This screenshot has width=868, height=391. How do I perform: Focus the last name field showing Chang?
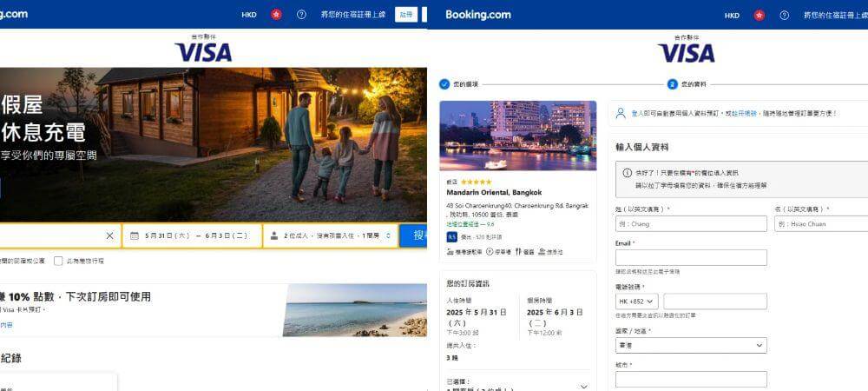[691, 224]
